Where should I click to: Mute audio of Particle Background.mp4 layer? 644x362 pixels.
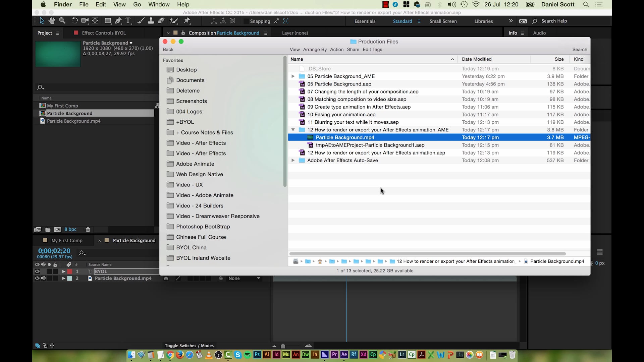pos(43,278)
